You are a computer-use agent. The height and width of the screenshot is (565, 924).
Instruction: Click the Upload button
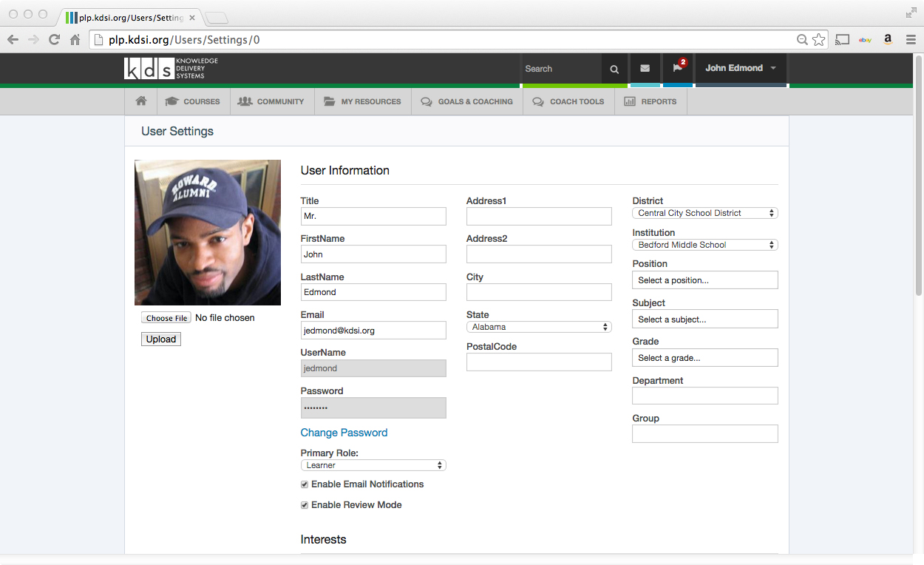pos(161,339)
